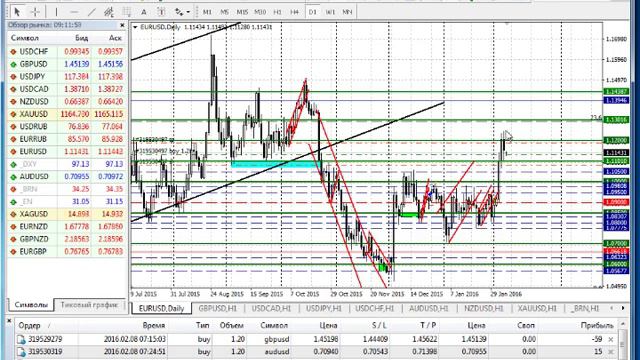Click the XAGUSD symbol icon
The width and height of the screenshot is (640, 360).
coord(13,214)
